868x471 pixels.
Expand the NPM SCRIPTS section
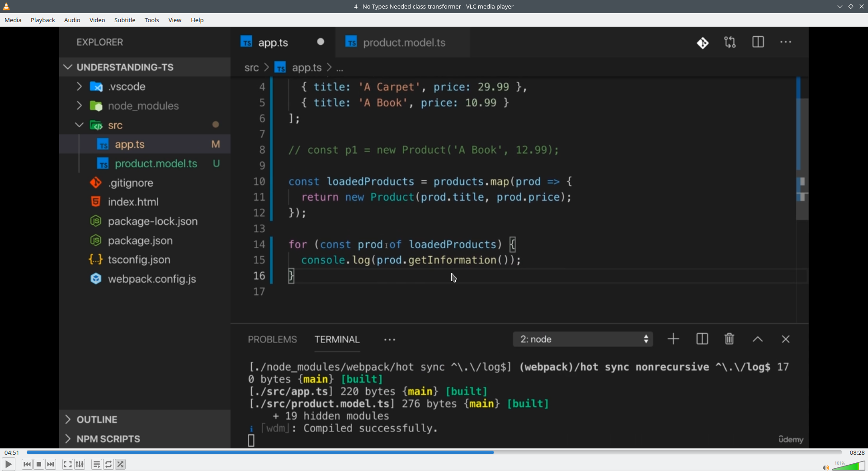click(145, 439)
